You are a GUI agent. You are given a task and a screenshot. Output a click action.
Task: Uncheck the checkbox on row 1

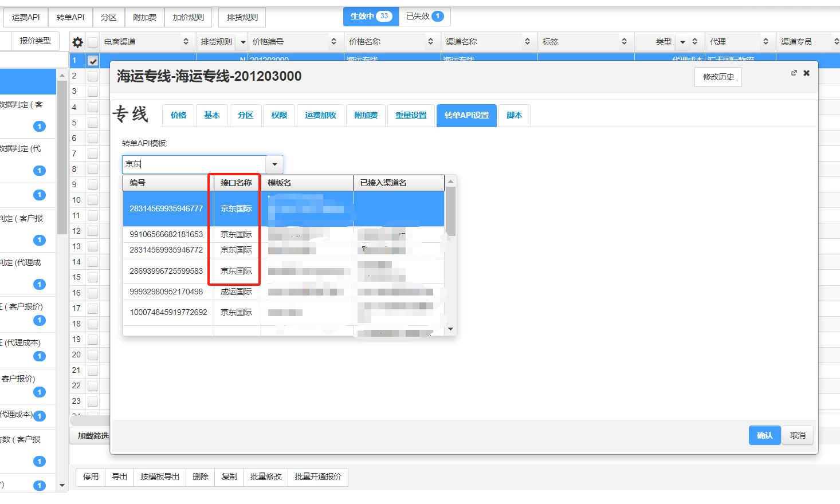point(93,60)
